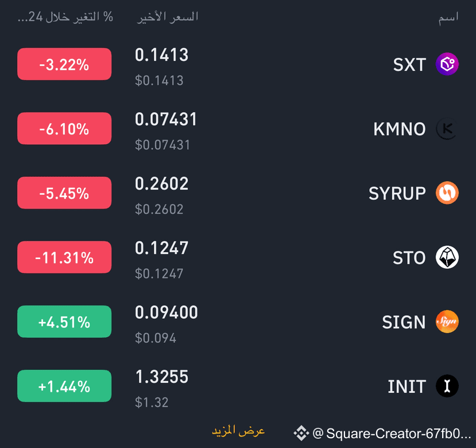Open the SYRUP name label
Screen dimensions: 476x448
[397, 194]
